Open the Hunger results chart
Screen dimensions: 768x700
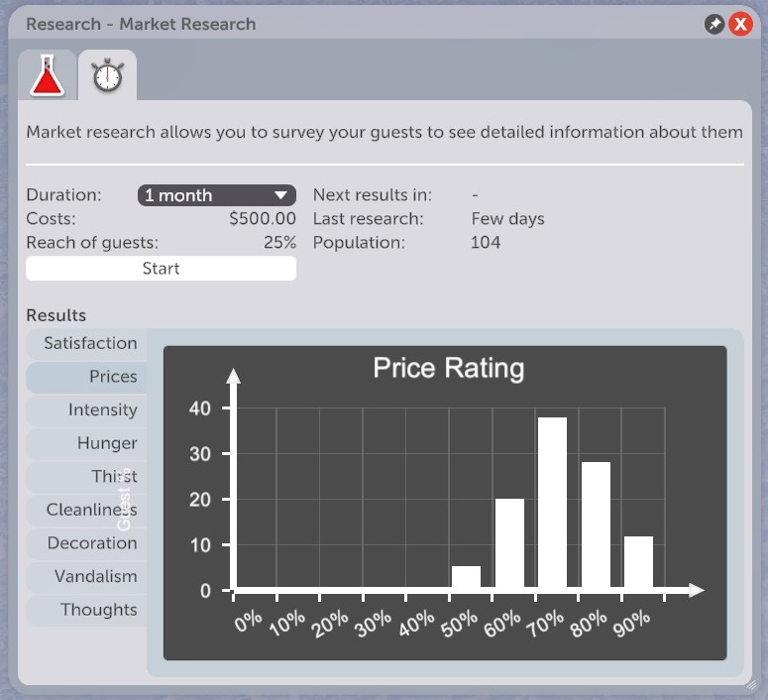[86, 443]
